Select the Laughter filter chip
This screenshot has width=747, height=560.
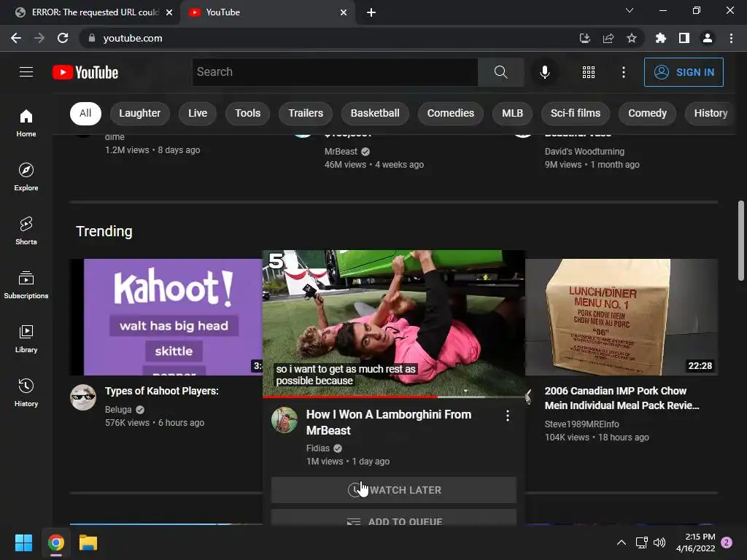pyautogui.click(x=139, y=113)
